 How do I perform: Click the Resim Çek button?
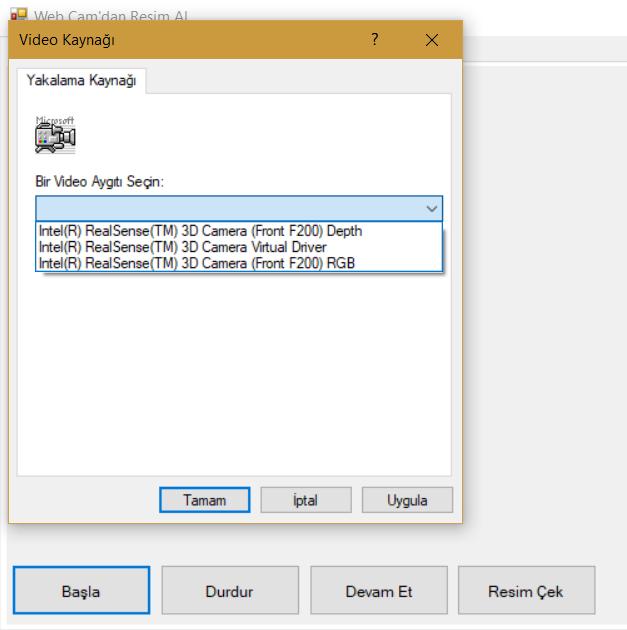click(x=526, y=590)
